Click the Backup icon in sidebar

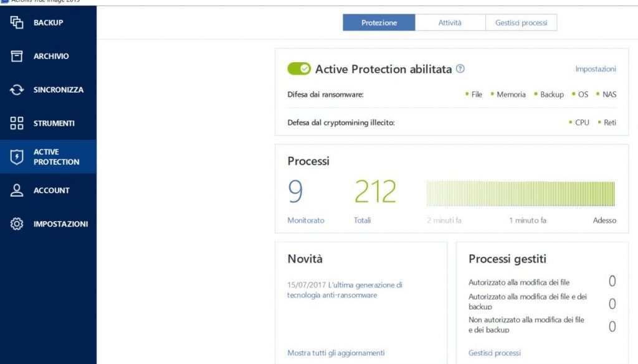17,22
